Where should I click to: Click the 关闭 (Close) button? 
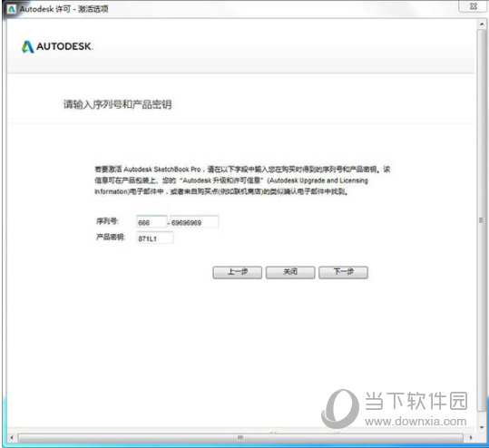click(x=290, y=272)
